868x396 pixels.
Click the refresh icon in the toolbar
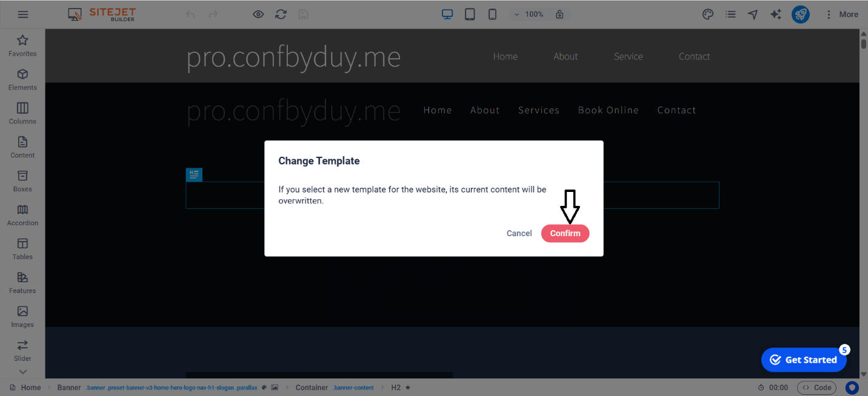[x=281, y=15]
